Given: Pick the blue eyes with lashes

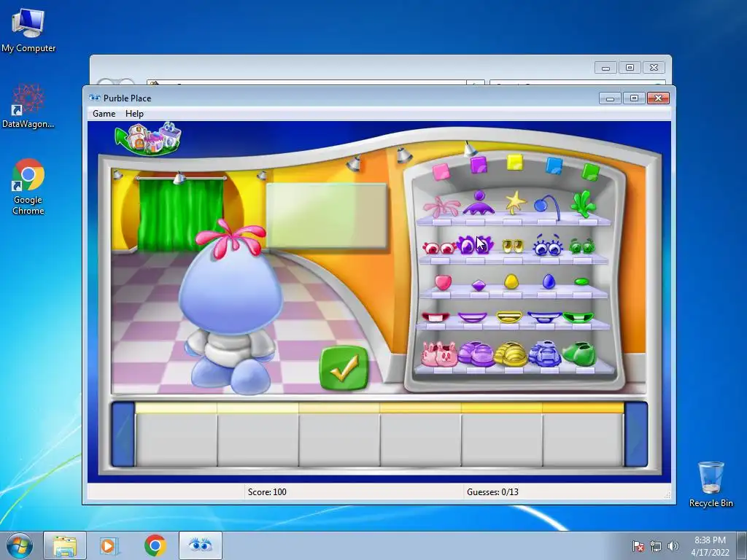Looking at the screenshot, I should click(x=547, y=245).
